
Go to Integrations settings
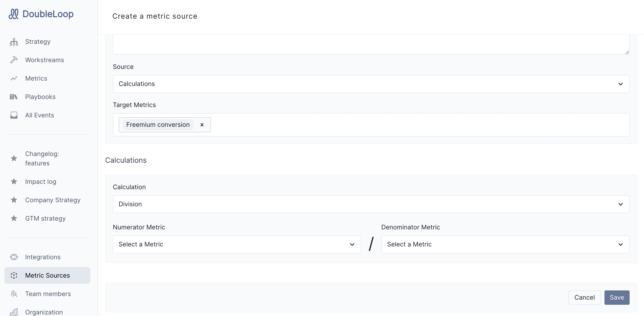click(47, 257)
